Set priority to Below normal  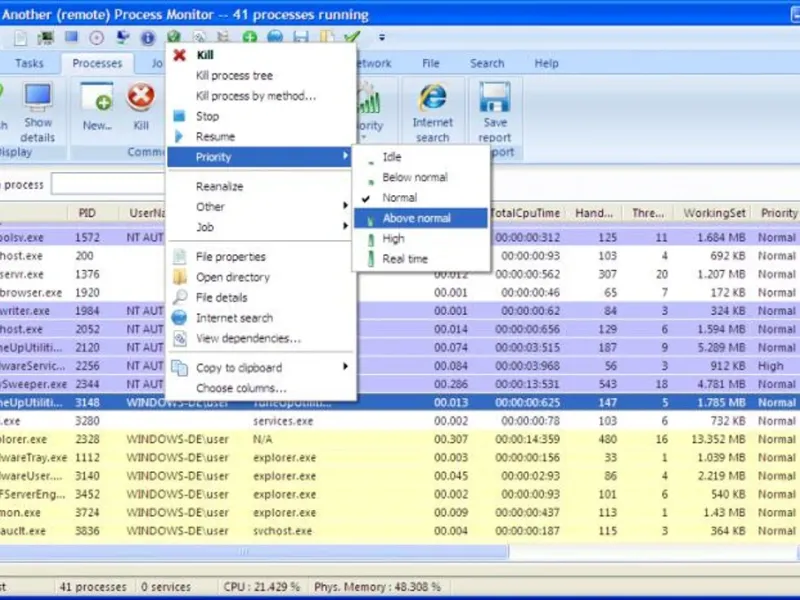coord(421,178)
